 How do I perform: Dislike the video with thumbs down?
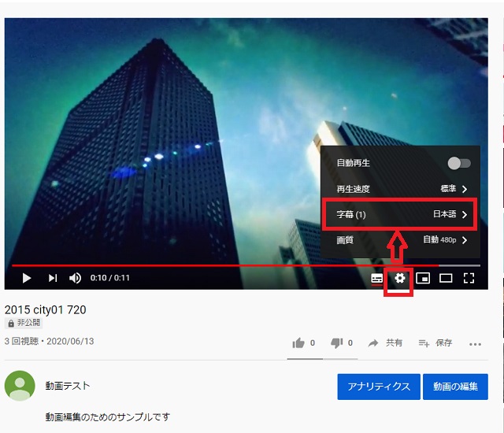coord(337,343)
